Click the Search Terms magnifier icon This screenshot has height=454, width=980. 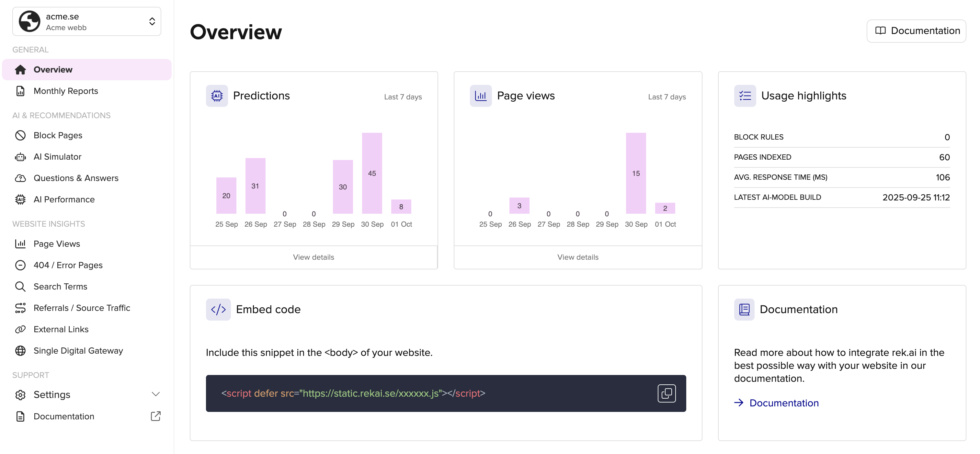point(20,286)
